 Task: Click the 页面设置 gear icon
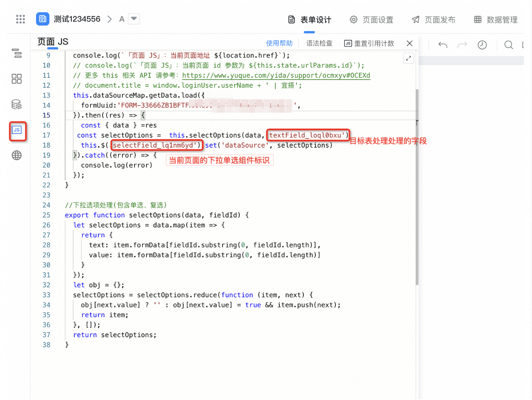click(354, 20)
